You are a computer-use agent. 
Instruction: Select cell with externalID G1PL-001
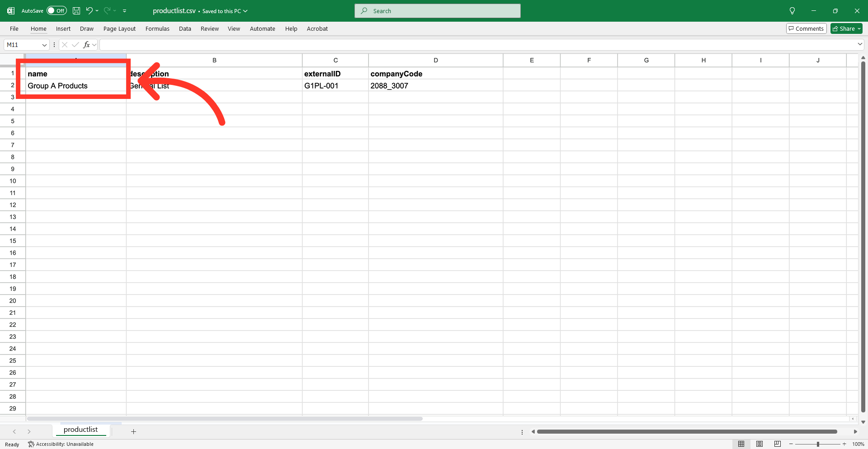click(x=335, y=86)
